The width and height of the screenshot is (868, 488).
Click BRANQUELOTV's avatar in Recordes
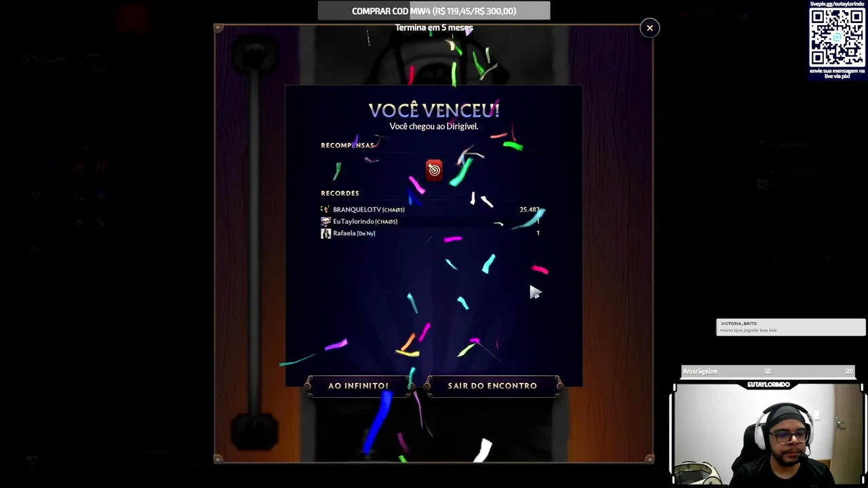pos(325,209)
